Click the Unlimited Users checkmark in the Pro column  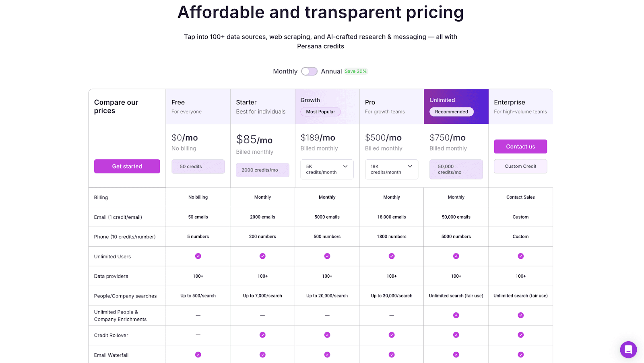point(391,256)
